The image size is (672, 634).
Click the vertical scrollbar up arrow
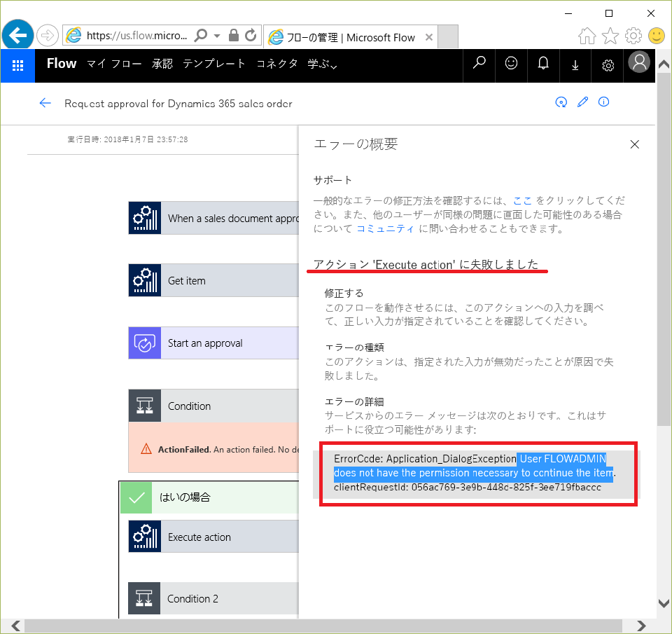click(664, 64)
